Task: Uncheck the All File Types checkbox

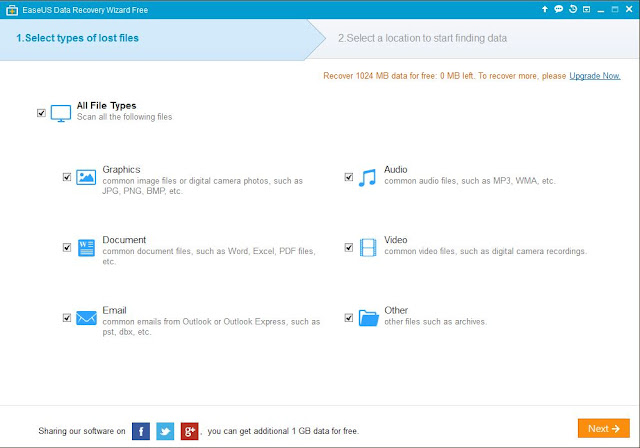Action: 41,113
